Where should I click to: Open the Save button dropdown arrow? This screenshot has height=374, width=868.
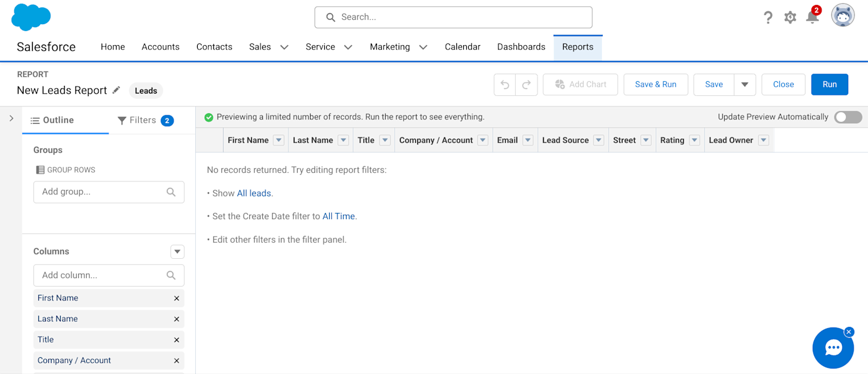click(745, 85)
